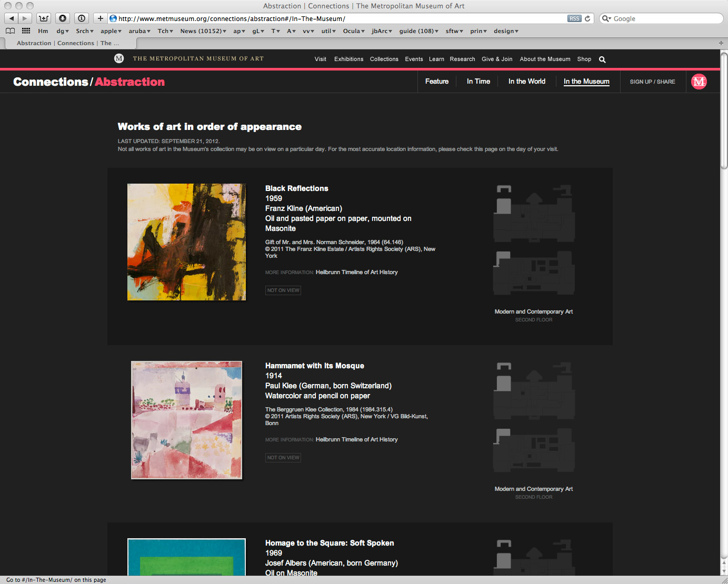Open the aruba bookmarks folder dropdown

coord(139,31)
